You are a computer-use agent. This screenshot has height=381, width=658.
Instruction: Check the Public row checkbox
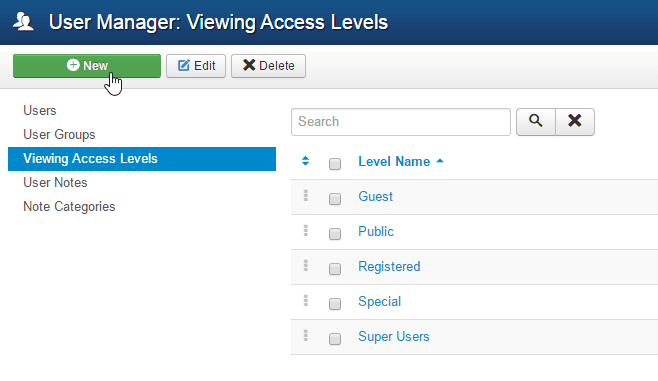tap(335, 234)
